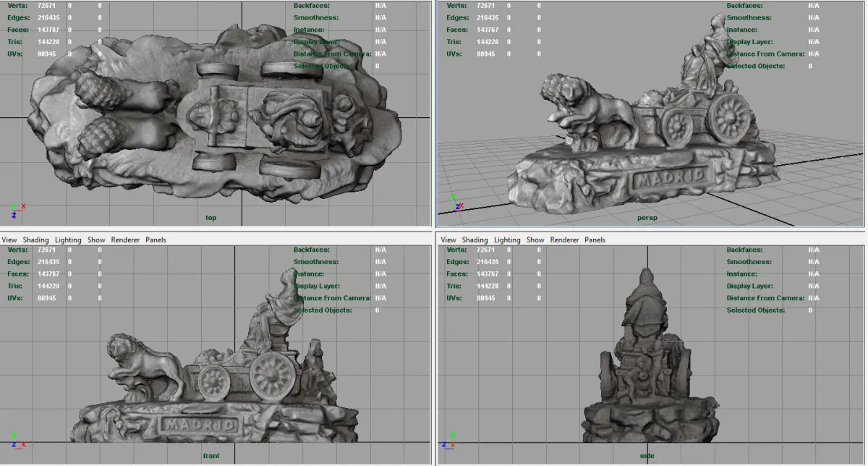
Task: Click 'Selected Objects:' label in front viewport
Action: tap(323, 310)
